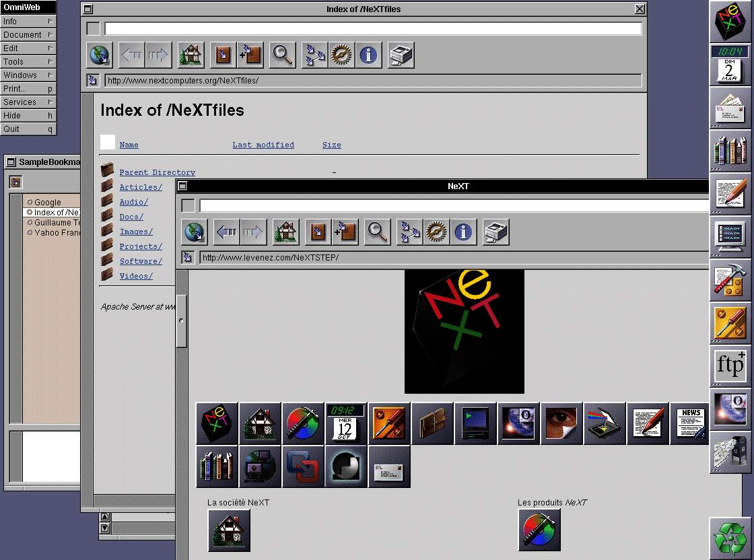Click magnifier search icon in Index of /NeXTfiles window
Image resolution: width=754 pixels, height=560 pixels.
tap(282, 55)
